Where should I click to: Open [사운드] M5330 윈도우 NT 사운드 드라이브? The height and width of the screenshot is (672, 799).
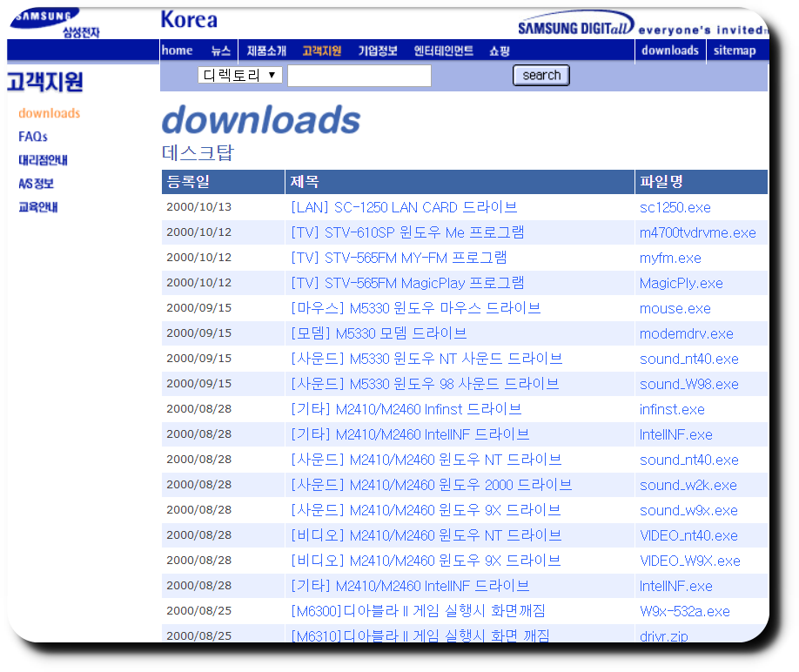pos(427,359)
